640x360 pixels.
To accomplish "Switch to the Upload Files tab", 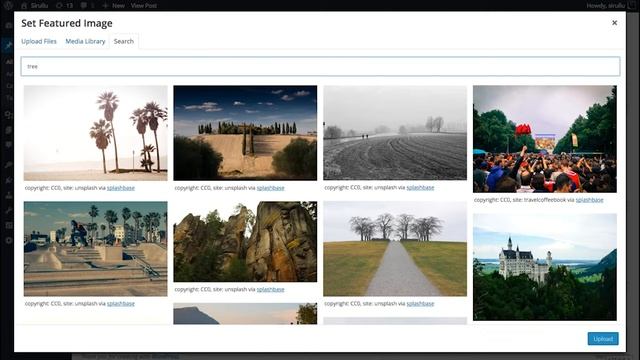I will 39,41.
